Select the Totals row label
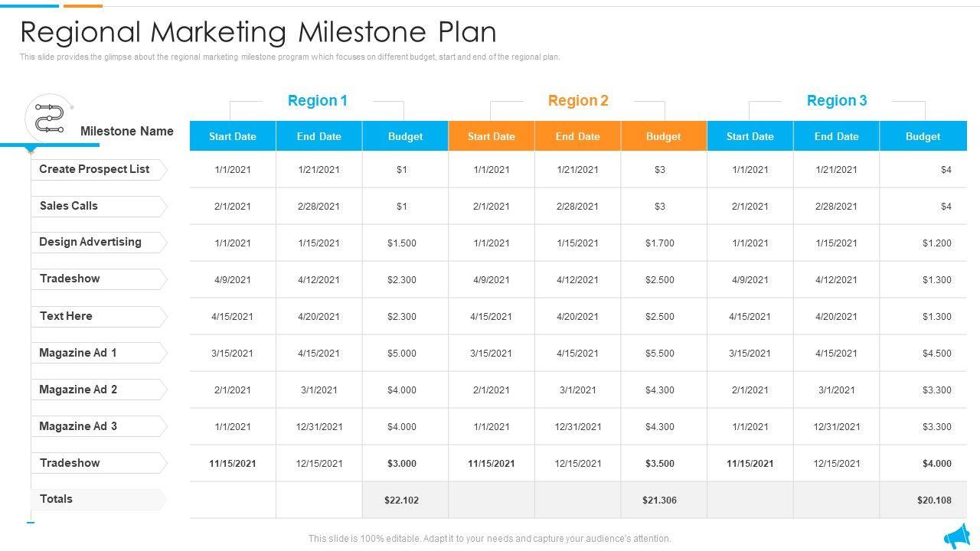 (56, 499)
